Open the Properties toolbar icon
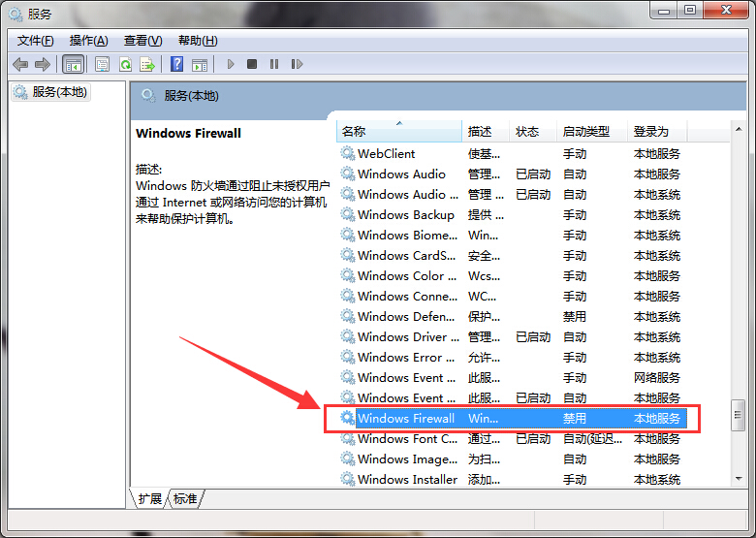 (x=102, y=64)
